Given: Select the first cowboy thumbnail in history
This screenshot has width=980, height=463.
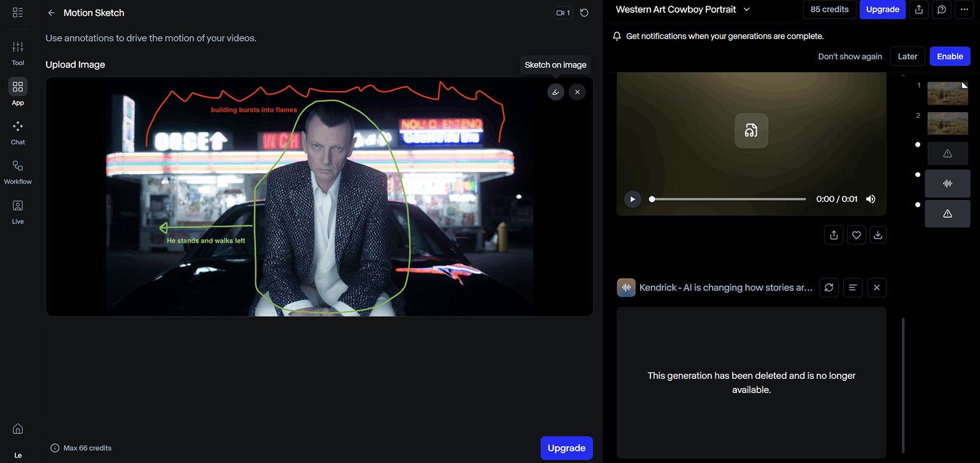Looking at the screenshot, I should (x=947, y=93).
